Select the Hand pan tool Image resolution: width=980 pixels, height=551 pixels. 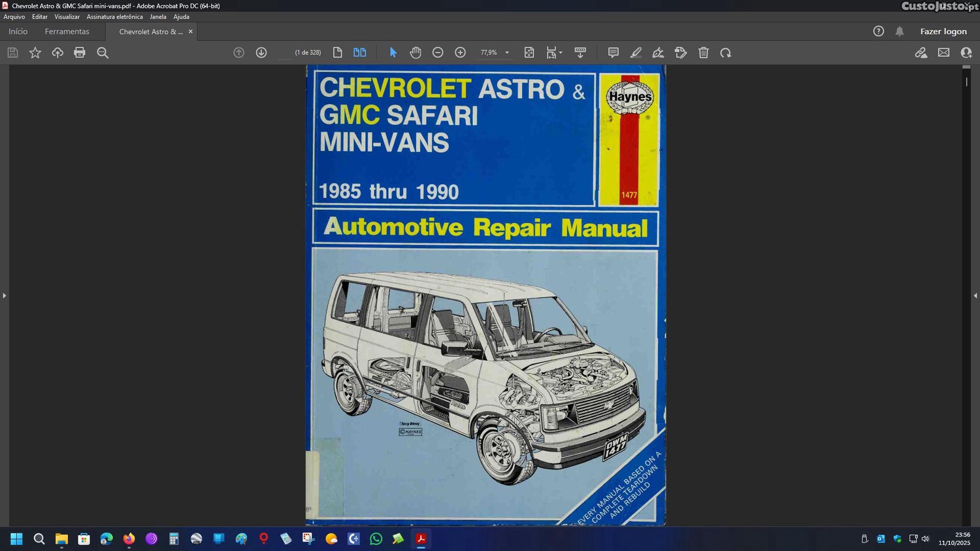pos(416,53)
